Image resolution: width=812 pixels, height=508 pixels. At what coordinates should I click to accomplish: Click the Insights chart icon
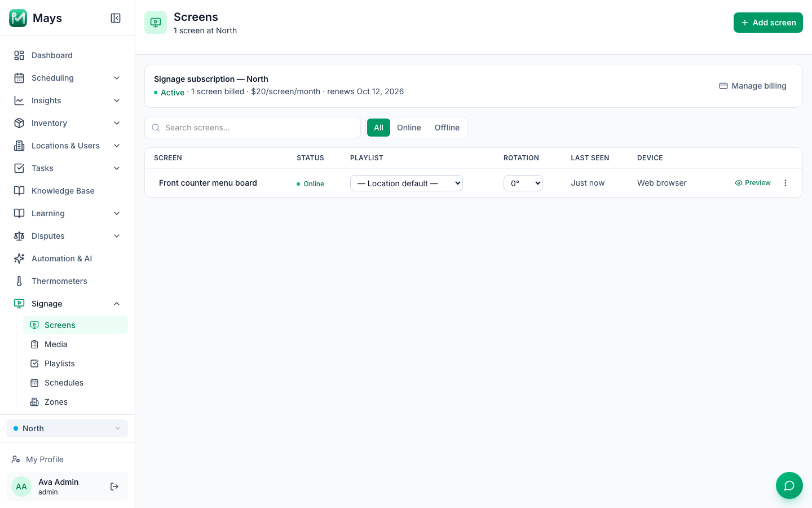pos(19,100)
